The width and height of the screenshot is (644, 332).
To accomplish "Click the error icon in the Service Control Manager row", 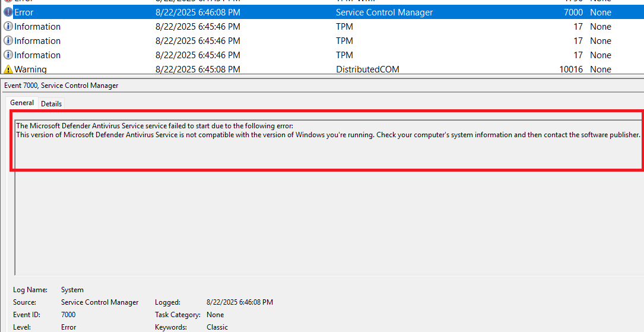I will [x=8, y=12].
